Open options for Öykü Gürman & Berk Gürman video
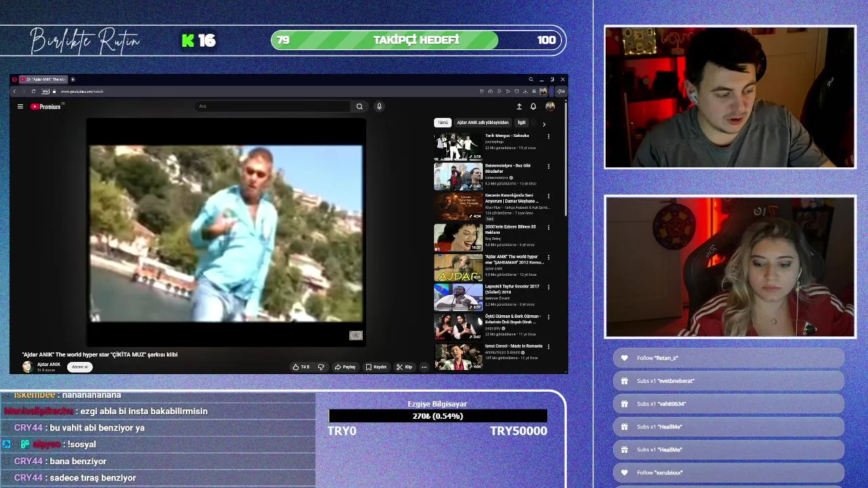This screenshot has height=488, width=868. [x=549, y=317]
